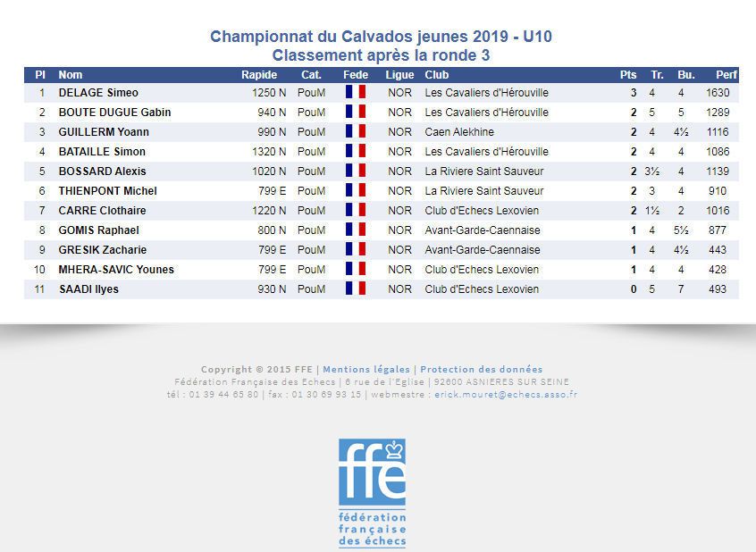Click the Club column header

(x=437, y=75)
